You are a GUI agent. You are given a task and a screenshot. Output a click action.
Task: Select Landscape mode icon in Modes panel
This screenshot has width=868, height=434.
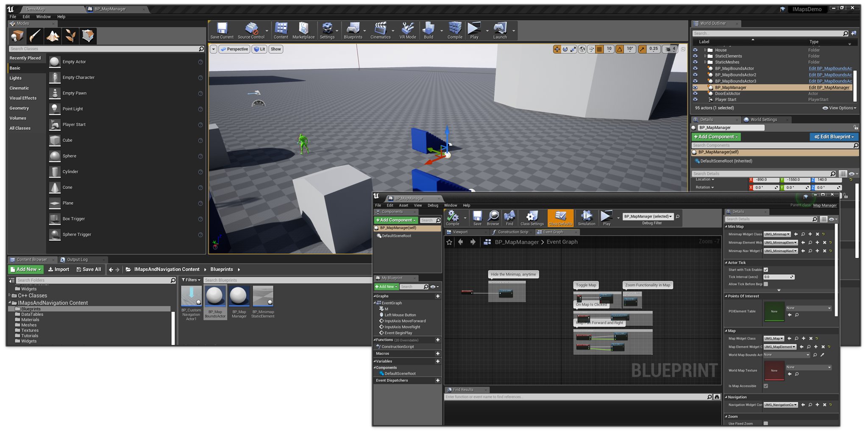pos(53,36)
